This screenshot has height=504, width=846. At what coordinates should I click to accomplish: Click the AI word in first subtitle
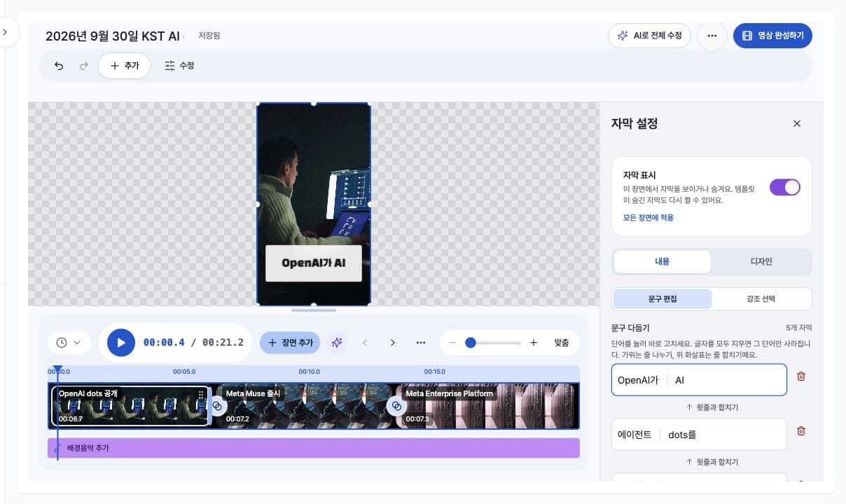point(679,380)
